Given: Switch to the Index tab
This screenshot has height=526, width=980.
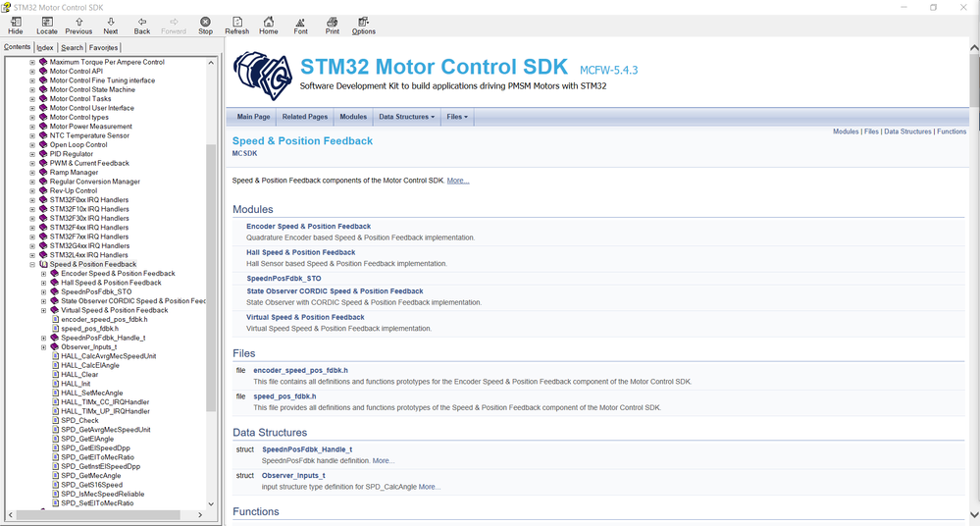Looking at the screenshot, I should click(x=45, y=47).
